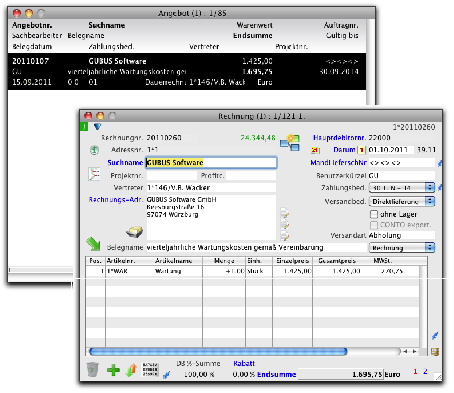Click the blue pin icon beside Zahlungsbed. dropdown
The height and width of the screenshot is (393, 454).
point(440,188)
